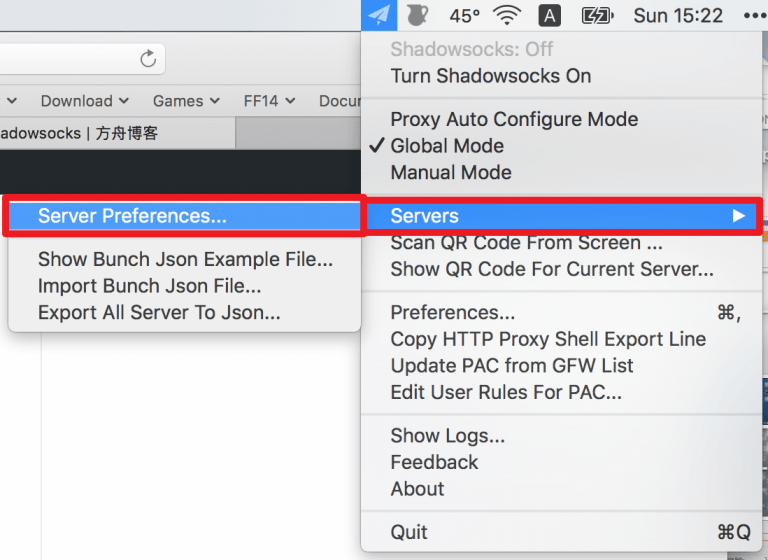This screenshot has height=560, width=768.
Task: Choose Proxy Auto Configure Mode
Action: coord(561,119)
